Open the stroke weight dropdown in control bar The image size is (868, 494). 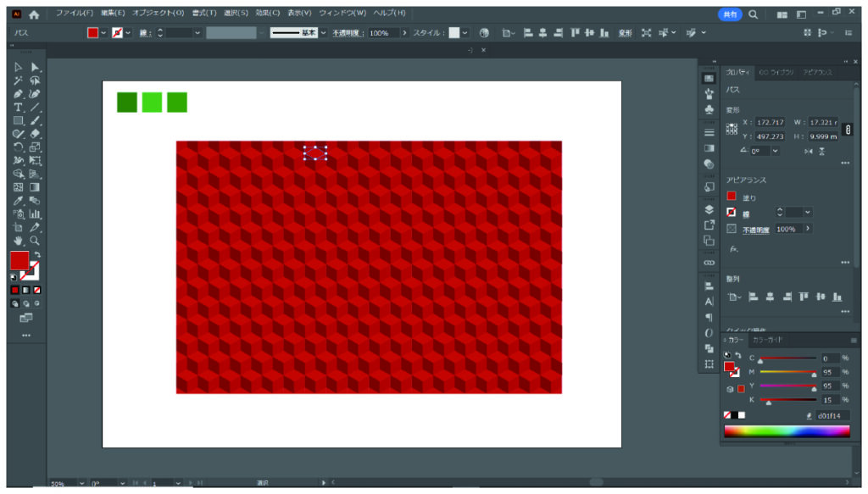[197, 33]
